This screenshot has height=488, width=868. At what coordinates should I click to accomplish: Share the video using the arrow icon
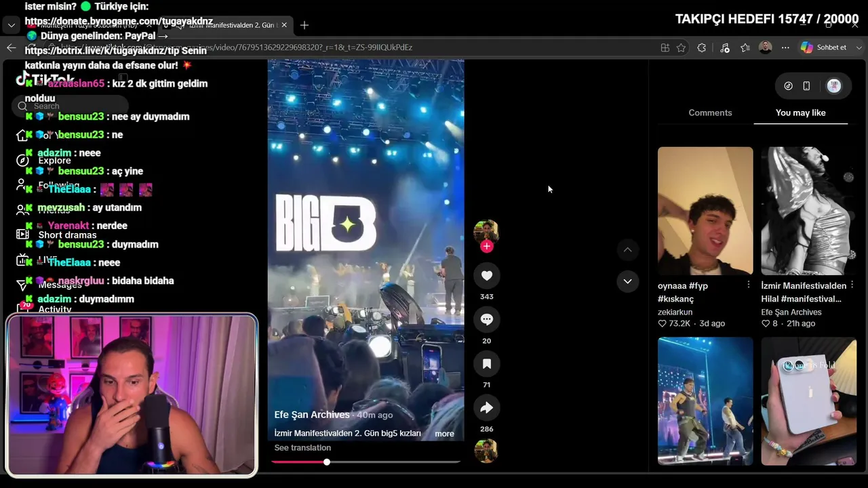click(x=486, y=408)
